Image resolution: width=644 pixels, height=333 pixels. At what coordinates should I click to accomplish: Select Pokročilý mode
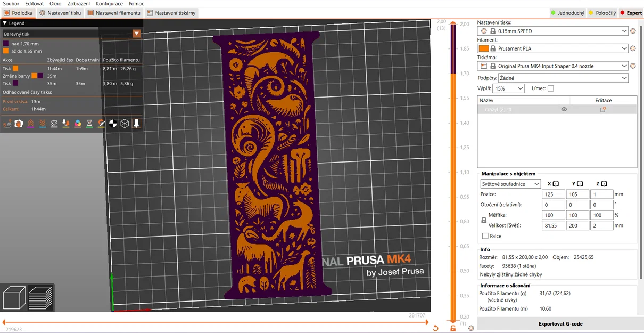pyautogui.click(x=602, y=13)
